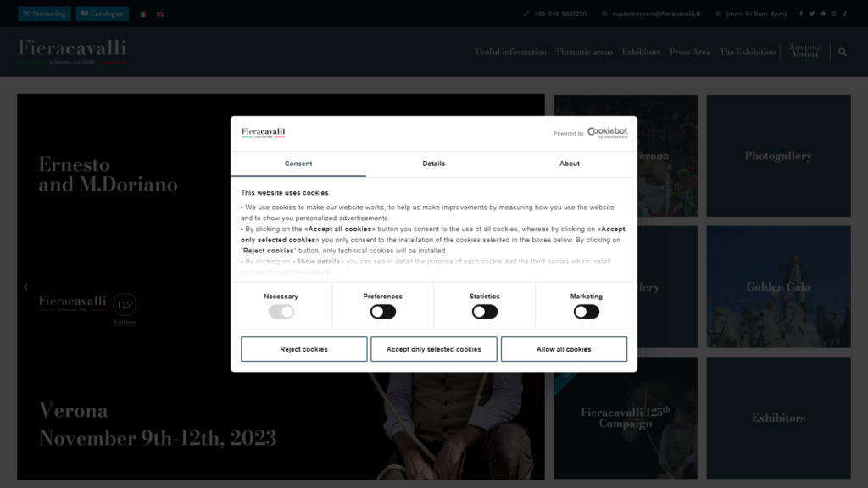
Task: Click the "This website uses cookies" heading
Action: pos(285,193)
